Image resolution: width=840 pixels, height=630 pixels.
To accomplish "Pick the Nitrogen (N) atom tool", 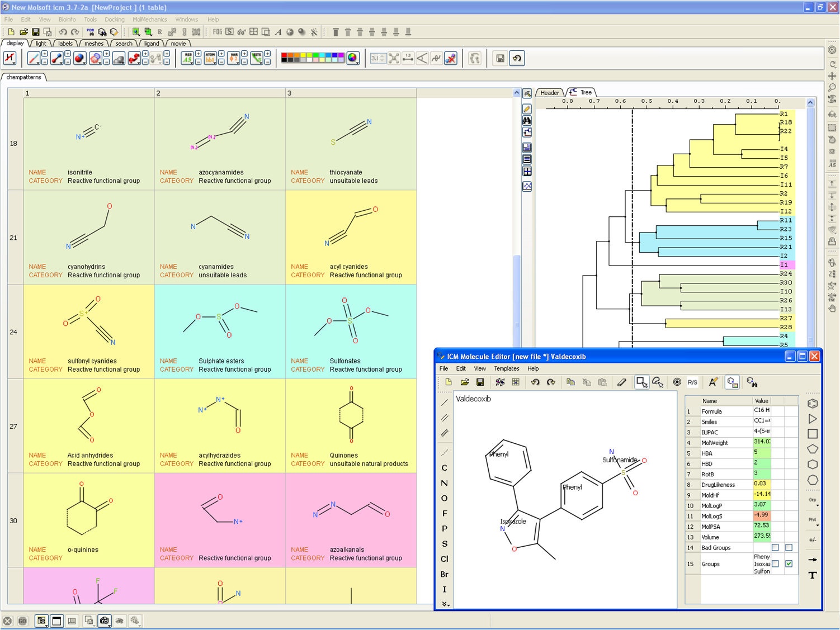I will pos(445,483).
